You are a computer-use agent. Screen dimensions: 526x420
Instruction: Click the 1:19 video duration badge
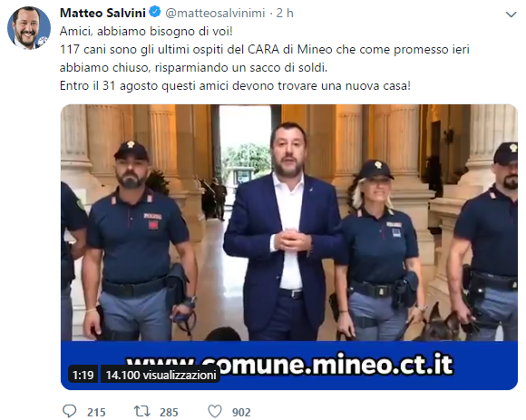coord(83,375)
